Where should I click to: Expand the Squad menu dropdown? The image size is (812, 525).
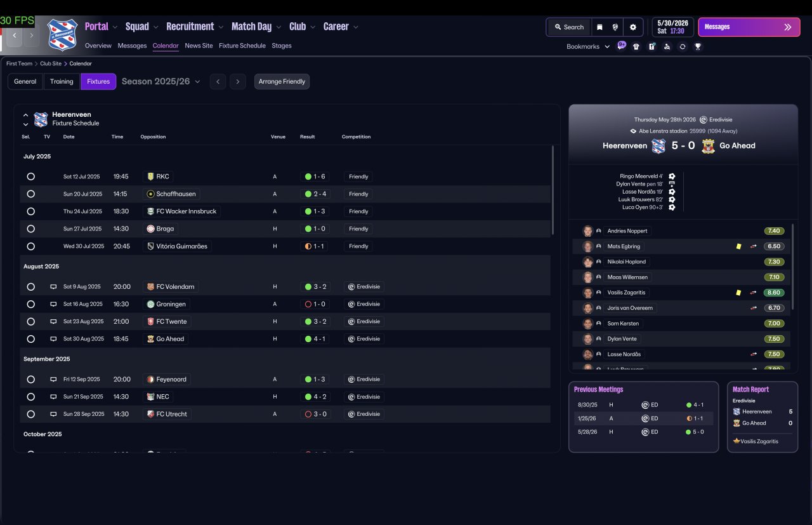coord(156,27)
